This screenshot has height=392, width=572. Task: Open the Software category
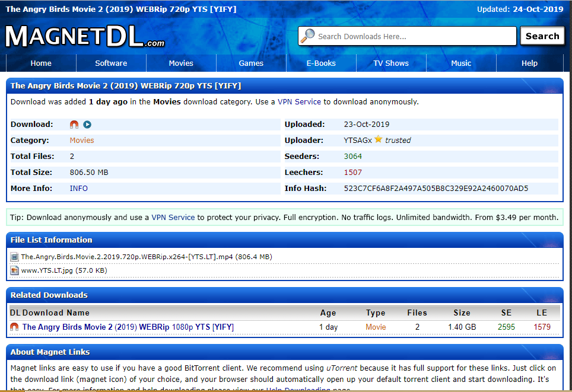click(x=111, y=63)
